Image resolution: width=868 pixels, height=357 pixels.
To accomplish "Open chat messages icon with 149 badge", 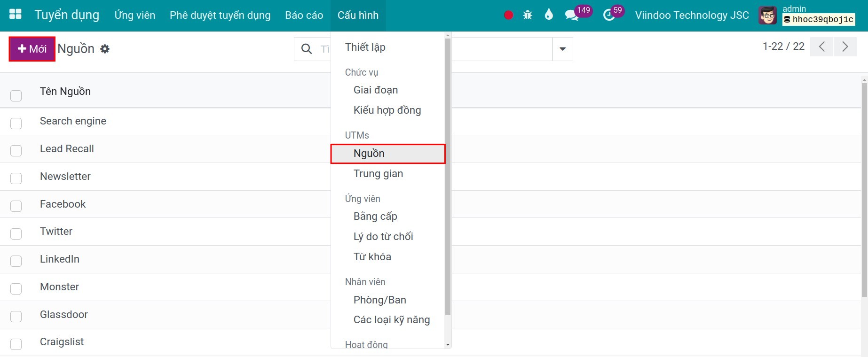I will 572,15.
